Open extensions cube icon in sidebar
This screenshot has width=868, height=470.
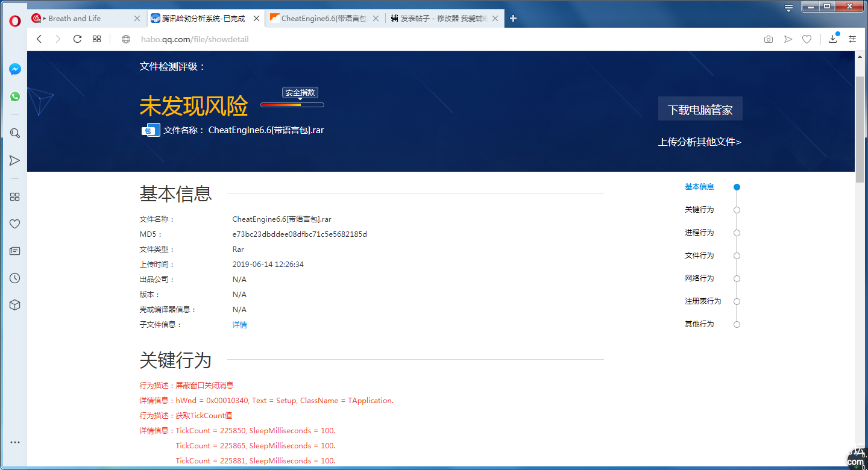coord(15,305)
